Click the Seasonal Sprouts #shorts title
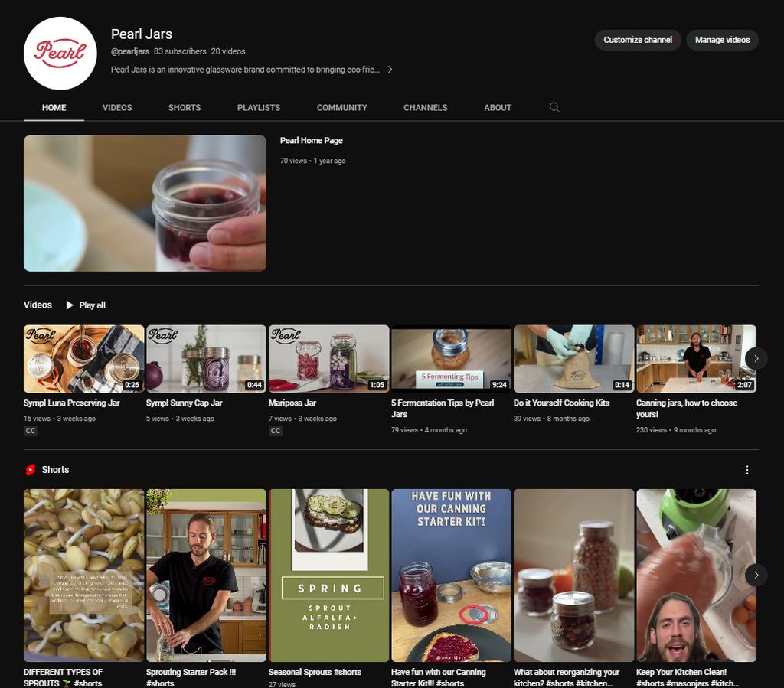The width and height of the screenshot is (784, 688). [x=315, y=672]
